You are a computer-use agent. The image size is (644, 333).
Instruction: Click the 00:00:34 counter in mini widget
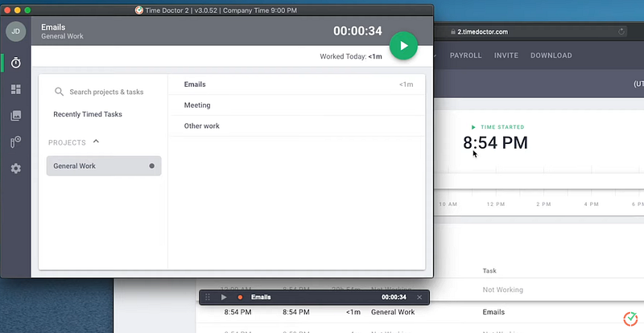pyautogui.click(x=394, y=298)
